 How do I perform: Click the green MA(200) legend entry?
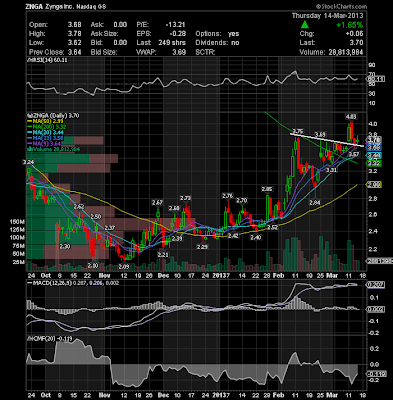pos(47,127)
